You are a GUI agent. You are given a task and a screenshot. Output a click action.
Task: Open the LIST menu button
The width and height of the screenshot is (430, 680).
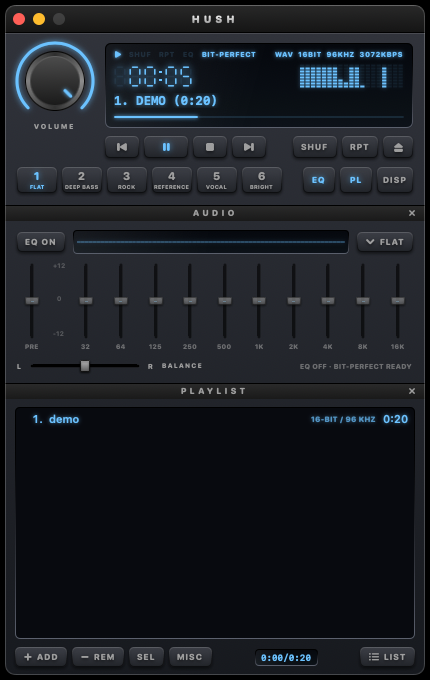tap(387, 657)
